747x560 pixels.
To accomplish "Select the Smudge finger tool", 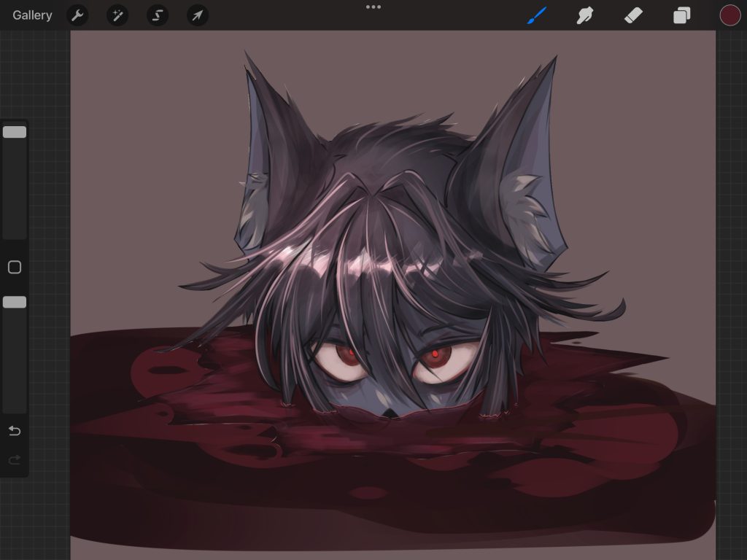I will pos(585,15).
